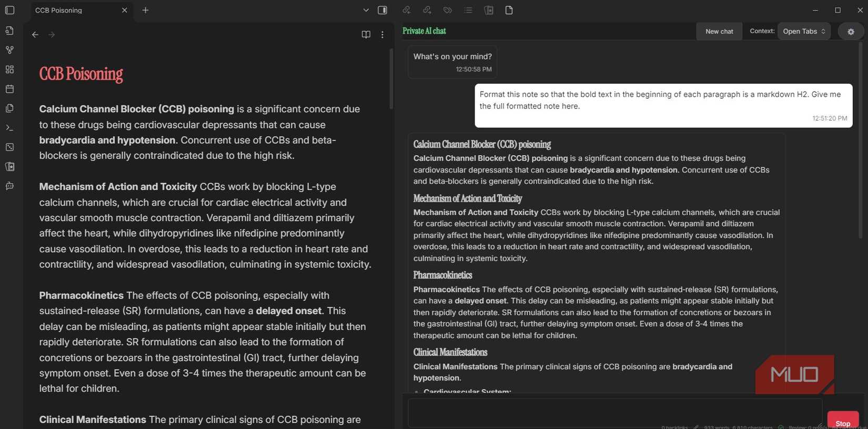This screenshot has height=429, width=868.
Task: Show the outgoing links pane icon
Action: click(x=427, y=10)
